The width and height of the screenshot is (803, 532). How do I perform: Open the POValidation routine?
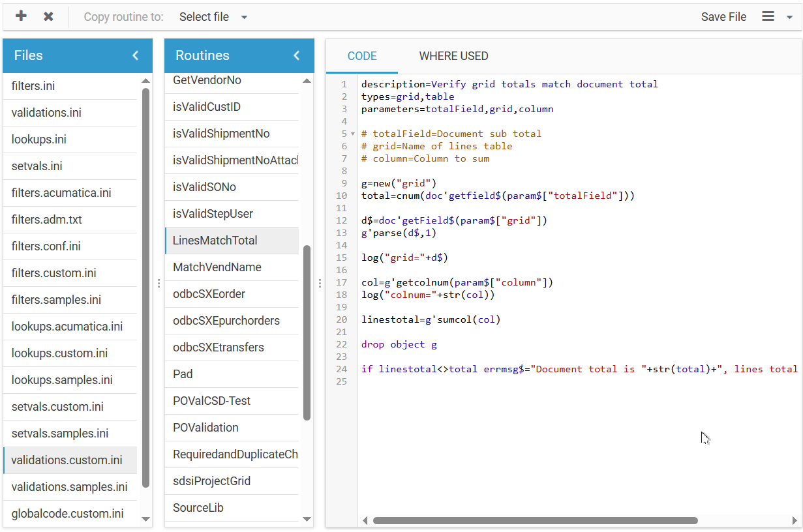[232, 428]
